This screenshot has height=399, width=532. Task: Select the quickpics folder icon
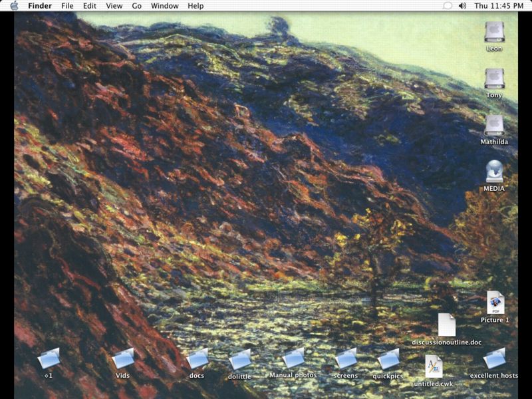[x=388, y=359]
